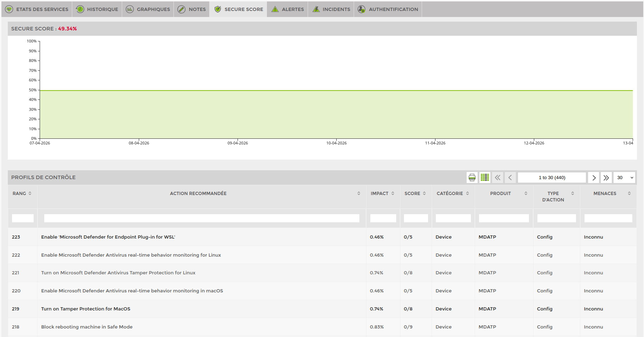The width and height of the screenshot is (644, 337).
Task: Open the Graphiques tab
Action: pyautogui.click(x=148, y=9)
